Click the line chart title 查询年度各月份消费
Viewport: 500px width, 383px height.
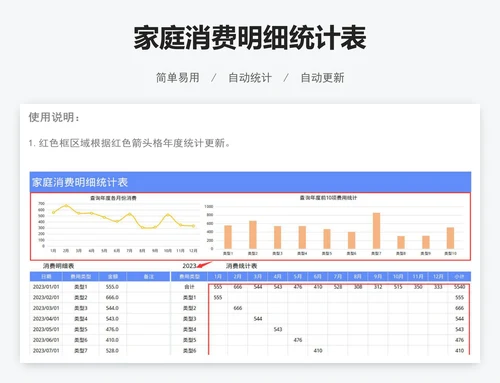pyautogui.click(x=113, y=198)
